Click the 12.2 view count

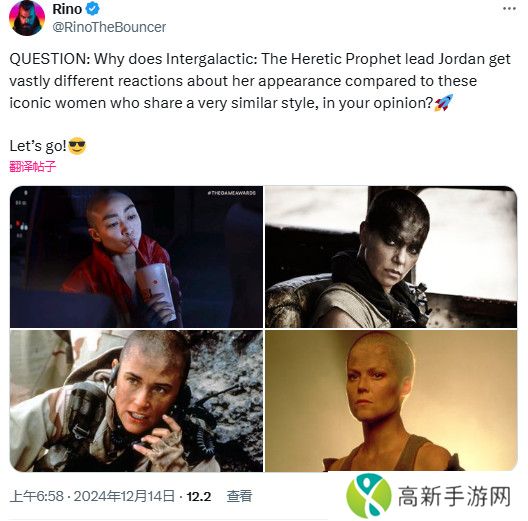199,496
